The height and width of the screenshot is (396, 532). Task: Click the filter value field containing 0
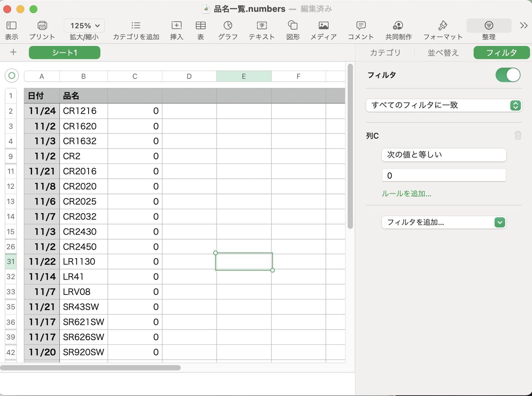coord(444,175)
